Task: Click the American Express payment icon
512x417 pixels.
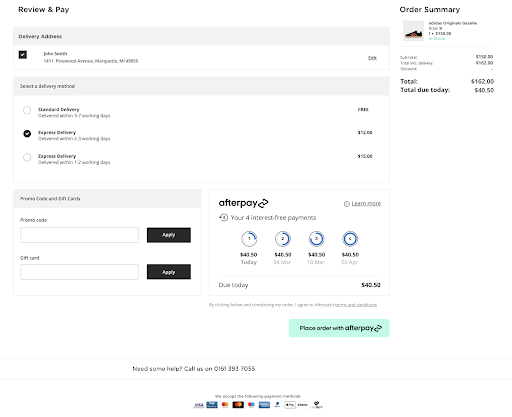Action: point(264,405)
